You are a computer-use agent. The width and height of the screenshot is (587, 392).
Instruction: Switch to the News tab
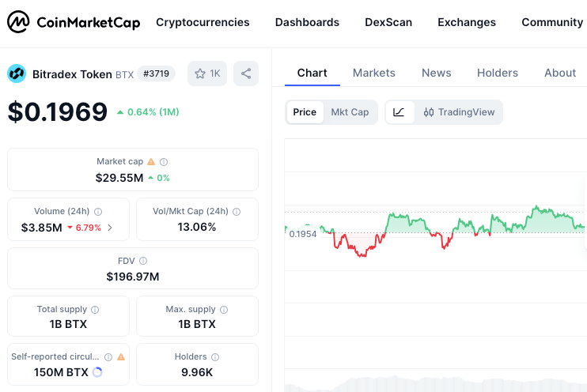(436, 73)
